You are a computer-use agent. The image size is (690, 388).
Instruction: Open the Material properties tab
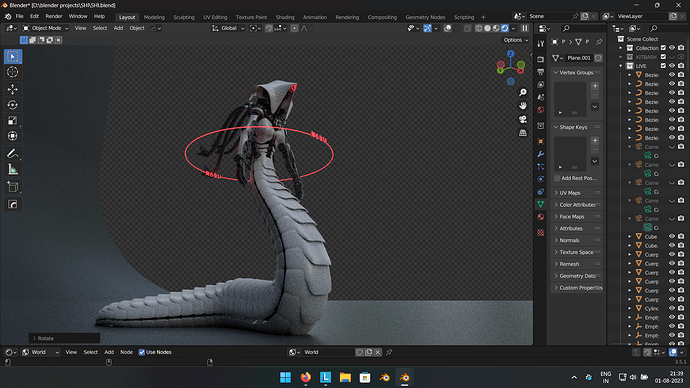[x=540, y=217]
